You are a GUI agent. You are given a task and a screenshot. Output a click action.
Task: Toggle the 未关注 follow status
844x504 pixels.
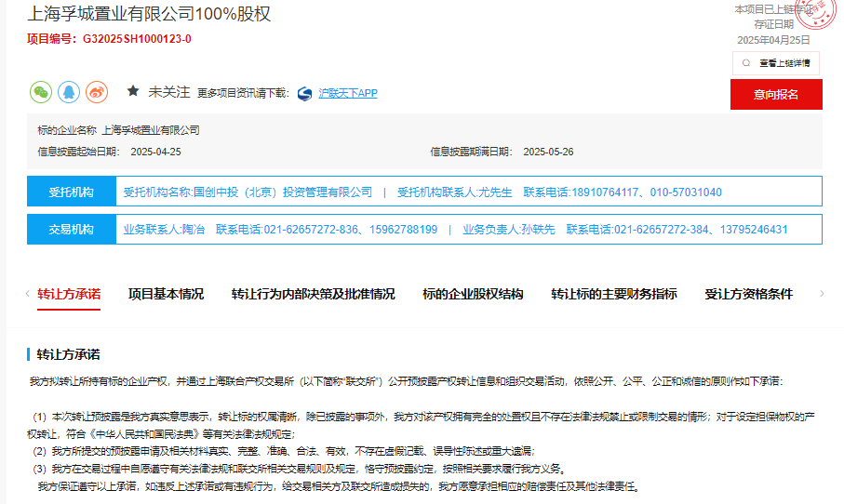pyautogui.click(x=170, y=92)
